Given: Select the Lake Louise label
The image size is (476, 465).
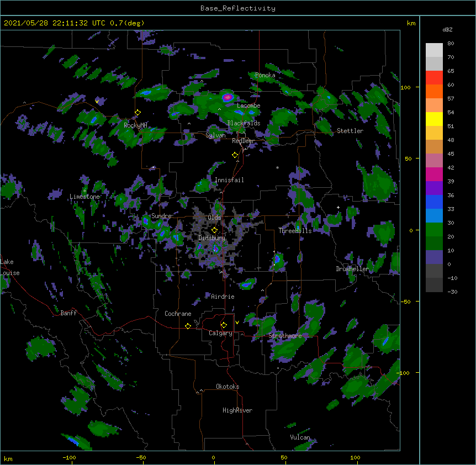Looking at the screenshot, I should click(x=10, y=267).
